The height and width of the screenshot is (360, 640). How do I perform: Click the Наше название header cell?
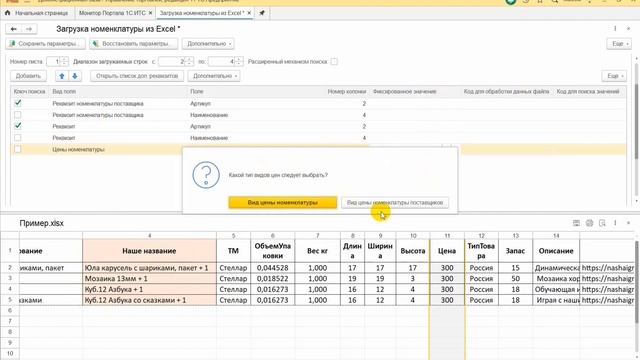coord(149,251)
